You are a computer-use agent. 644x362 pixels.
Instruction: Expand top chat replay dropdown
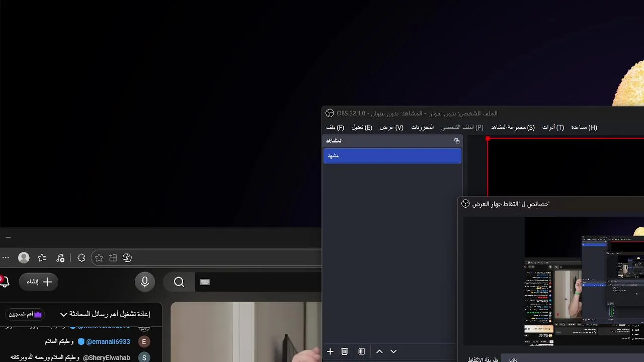point(105,314)
